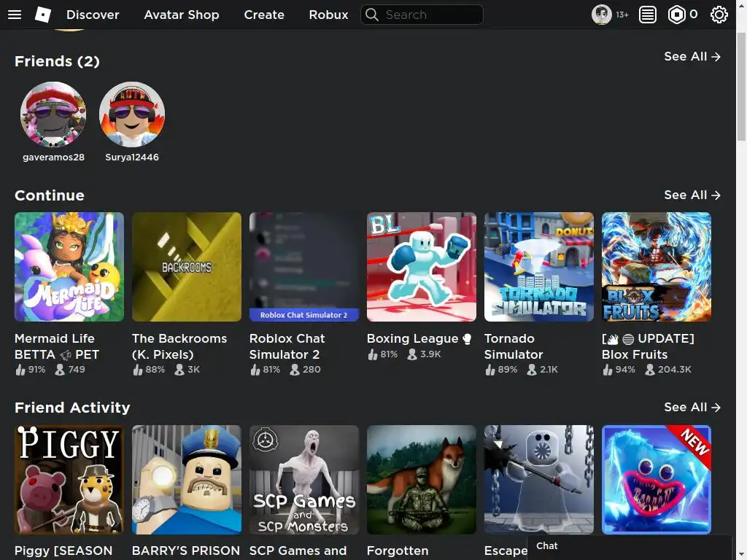Click the Piggy [SEASON title
747x560 pixels.
63,551
